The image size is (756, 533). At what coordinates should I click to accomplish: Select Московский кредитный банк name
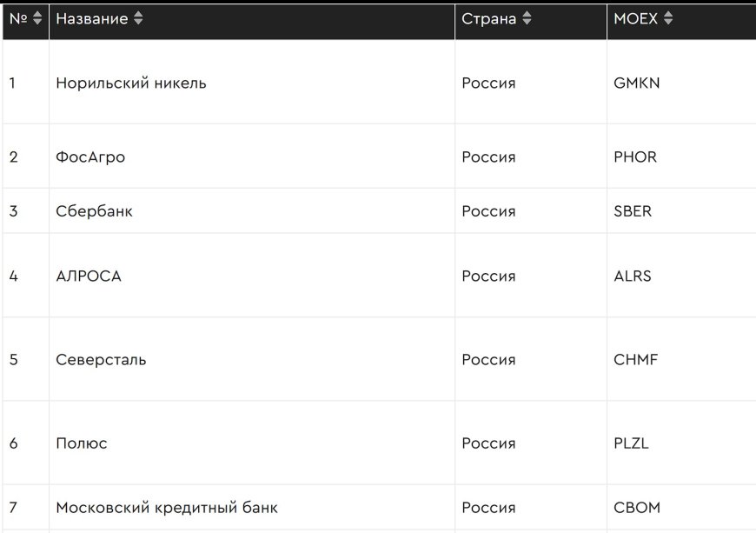pyautogui.click(x=167, y=508)
